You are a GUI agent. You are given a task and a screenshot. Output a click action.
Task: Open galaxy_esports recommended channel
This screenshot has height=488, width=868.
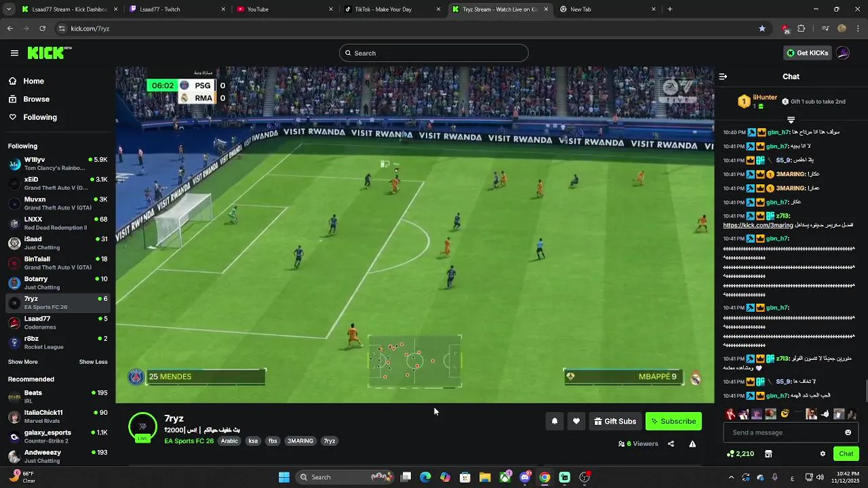click(58, 436)
